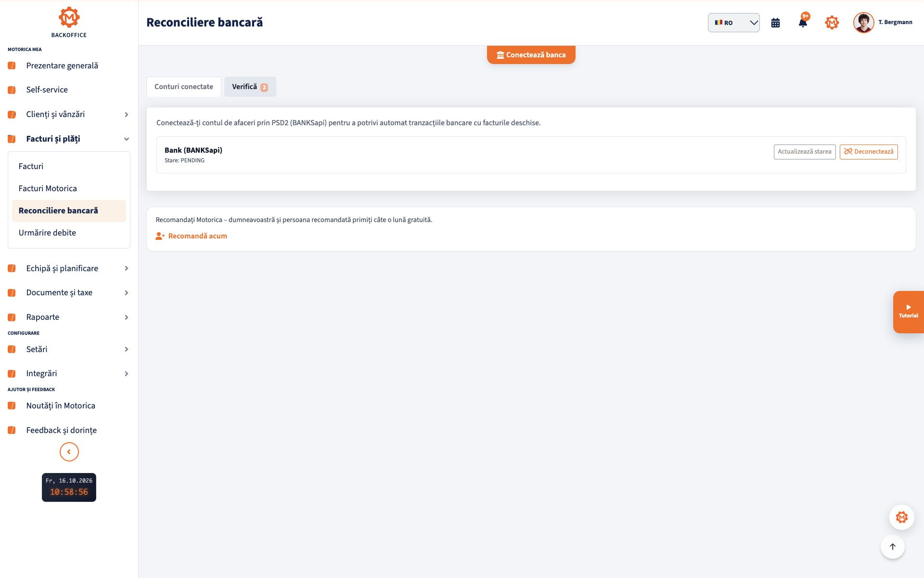This screenshot has width=924, height=578.
Task: Open the Tutorial side panel
Action: 908,312
